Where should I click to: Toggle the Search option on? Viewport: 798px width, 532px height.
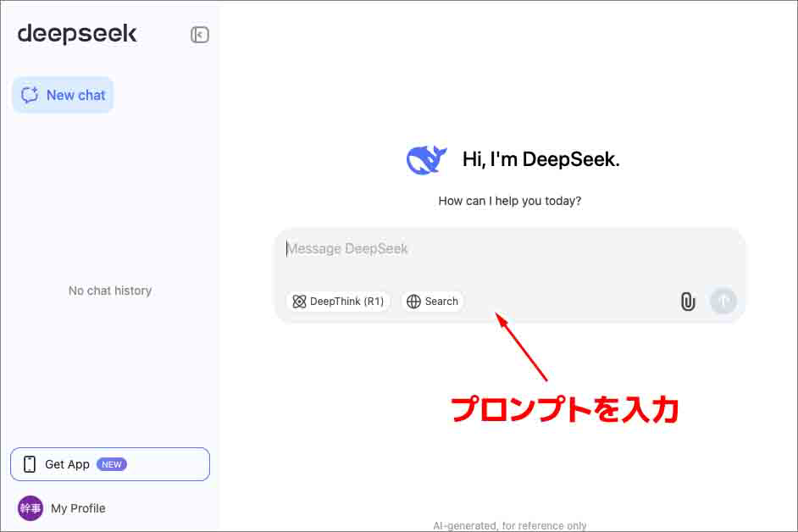[x=433, y=302]
